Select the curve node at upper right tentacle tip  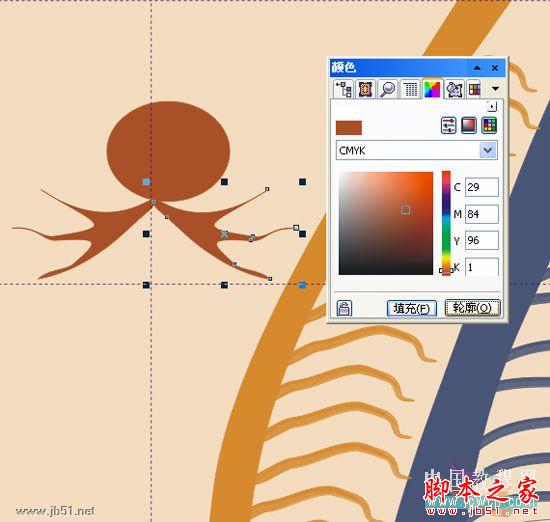[x=267, y=189]
